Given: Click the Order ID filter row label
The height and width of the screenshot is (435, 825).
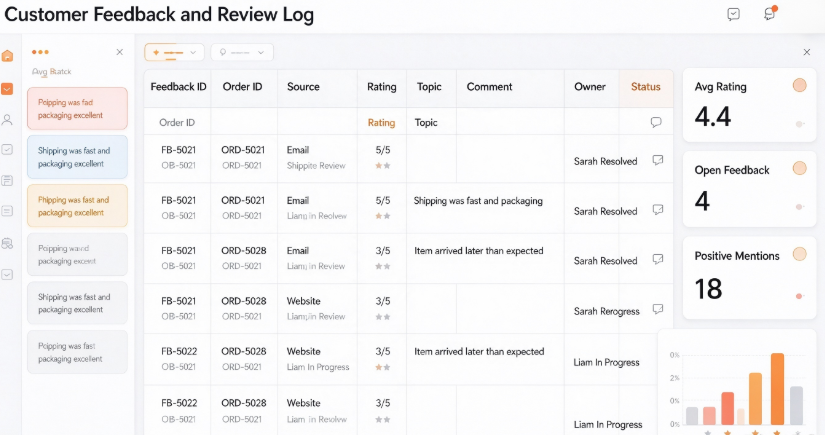Looking at the screenshot, I should 177,123.
